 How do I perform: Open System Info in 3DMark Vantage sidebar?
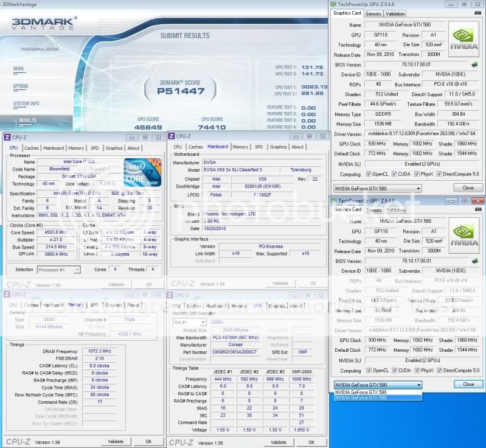pyautogui.click(x=27, y=103)
